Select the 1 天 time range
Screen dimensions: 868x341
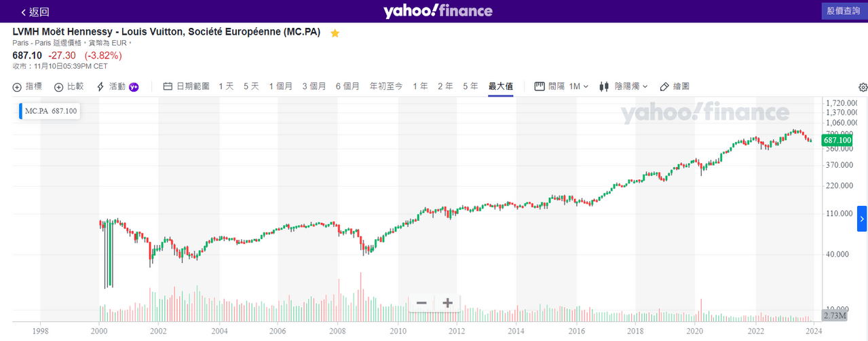point(226,87)
